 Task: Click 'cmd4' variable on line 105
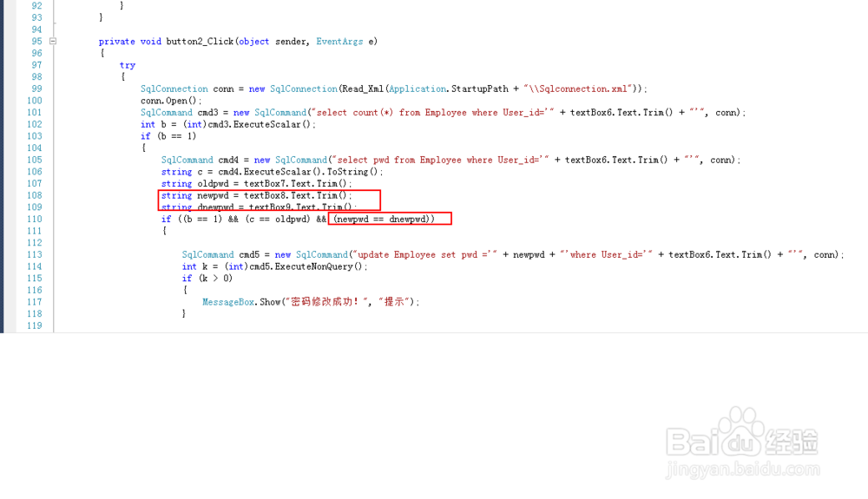pos(228,160)
